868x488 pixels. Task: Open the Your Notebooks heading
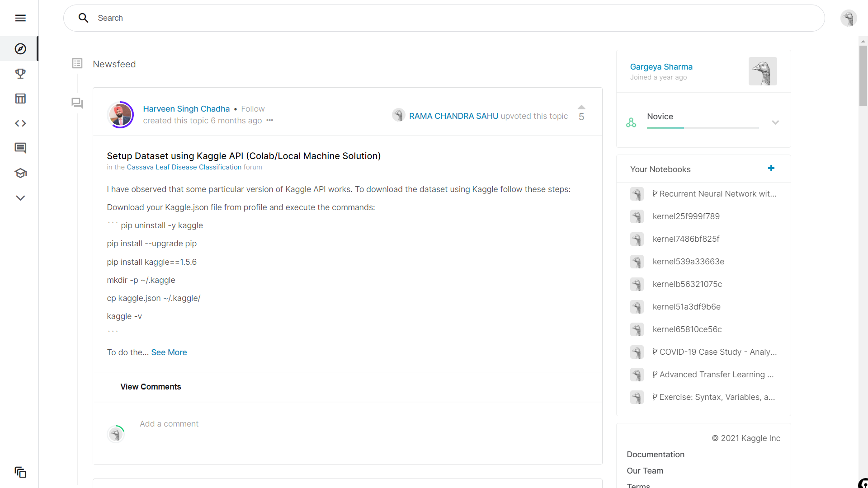tap(660, 169)
